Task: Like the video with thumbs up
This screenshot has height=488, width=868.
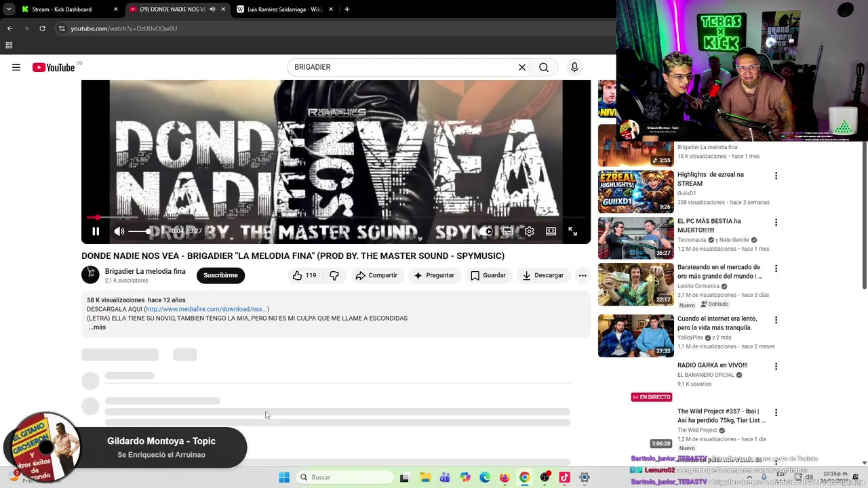Action: pos(304,275)
